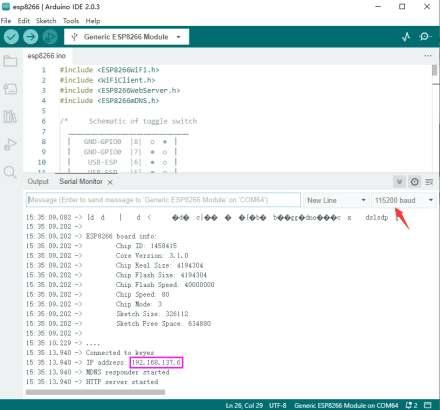This screenshot has height=410, width=440.
Task: Open the 115200 baud rate dropdown
Action: [x=404, y=200]
